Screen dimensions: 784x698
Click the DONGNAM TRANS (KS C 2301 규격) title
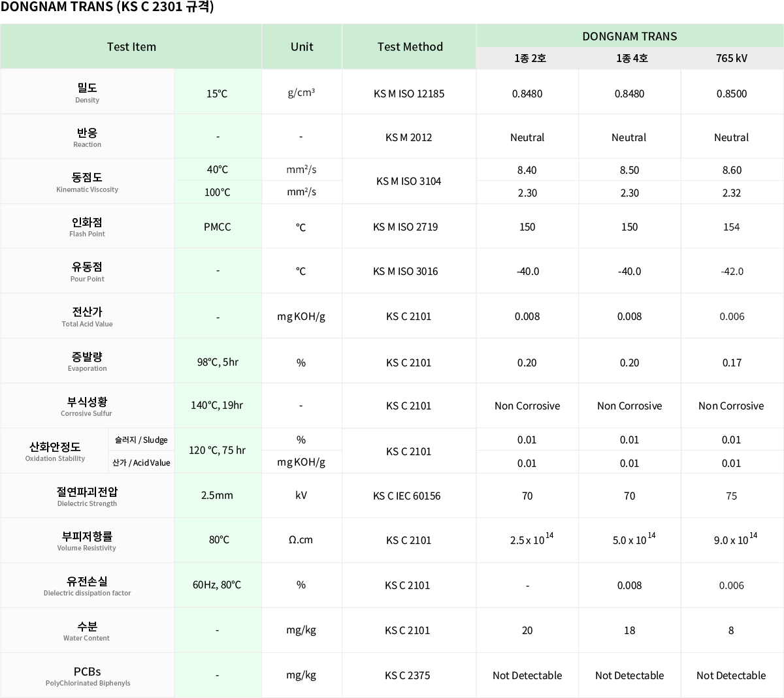click(107, 7)
